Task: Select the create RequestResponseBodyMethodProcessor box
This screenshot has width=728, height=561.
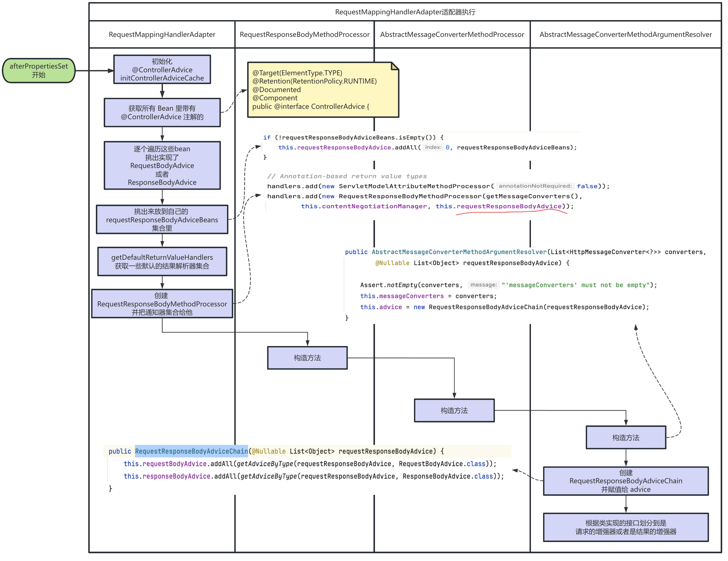Action: (x=162, y=303)
